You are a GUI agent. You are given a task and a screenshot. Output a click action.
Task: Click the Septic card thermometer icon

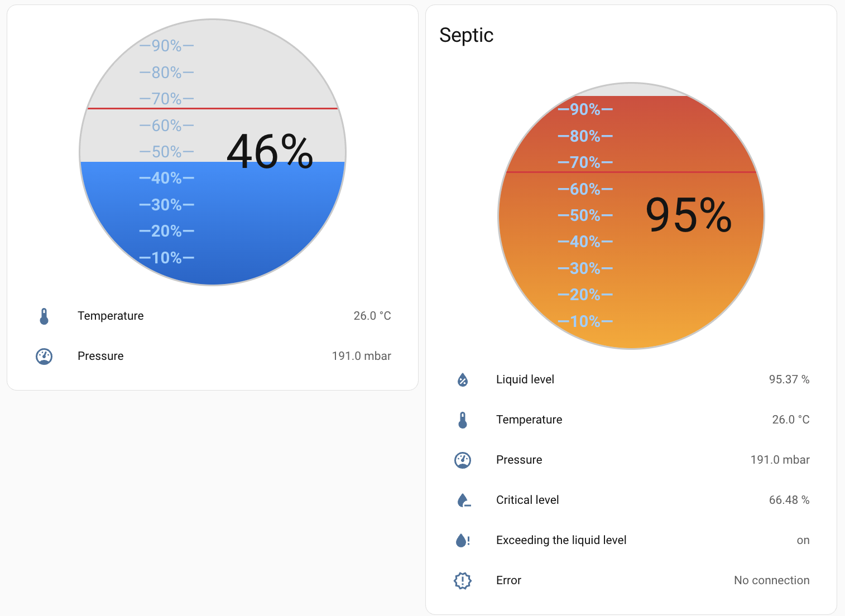463,420
